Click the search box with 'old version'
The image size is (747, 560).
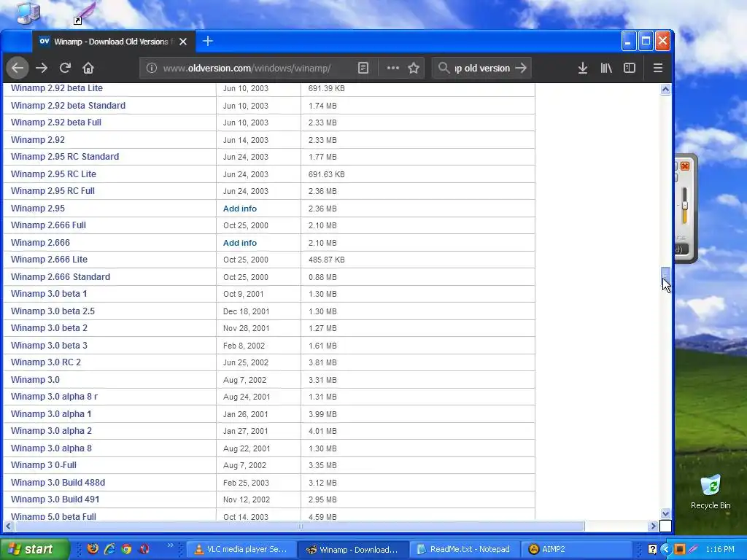tap(482, 68)
